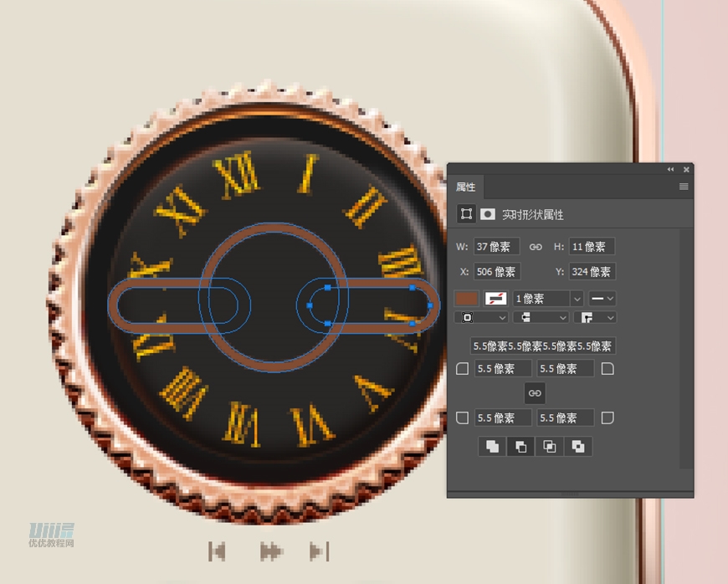Click the Intersect Shape Areas pathfinder icon
728x584 pixels.
tap(549, 447)
